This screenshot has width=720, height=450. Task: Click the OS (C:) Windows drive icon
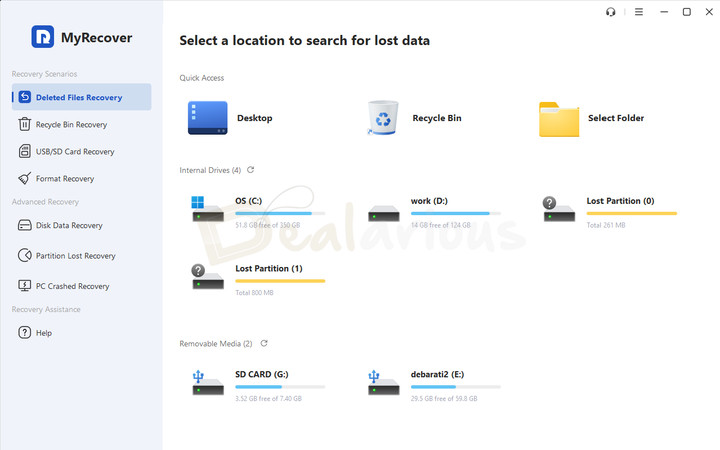[208, 209]
